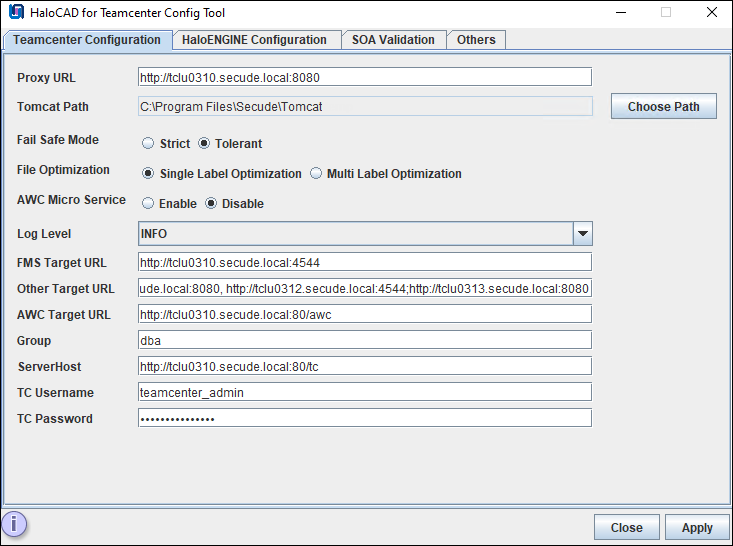The image size is (733, 546).
Task: Click the Tomcat Path field
Action: 365,107
